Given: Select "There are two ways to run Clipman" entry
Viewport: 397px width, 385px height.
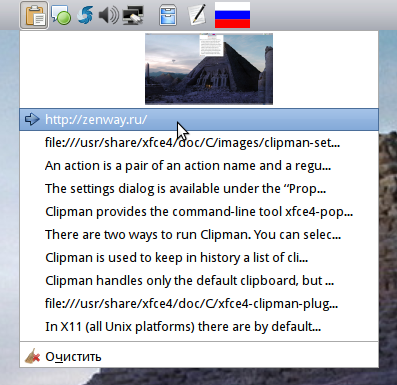Looking at the screenshot, I should pyautogui.click(x=199, y=235).
